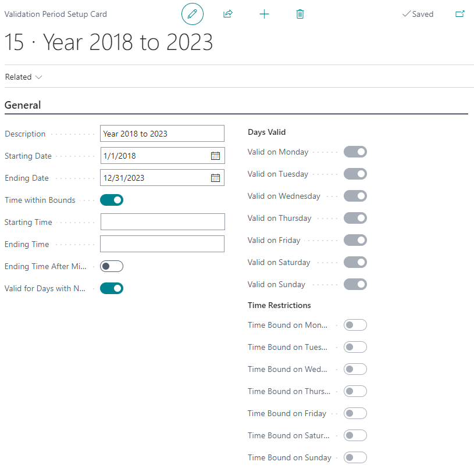Toggle the Valid on Monday switch
Image resolution: width=474 pixels, height=476 pixels.
(x=355, y=152)
